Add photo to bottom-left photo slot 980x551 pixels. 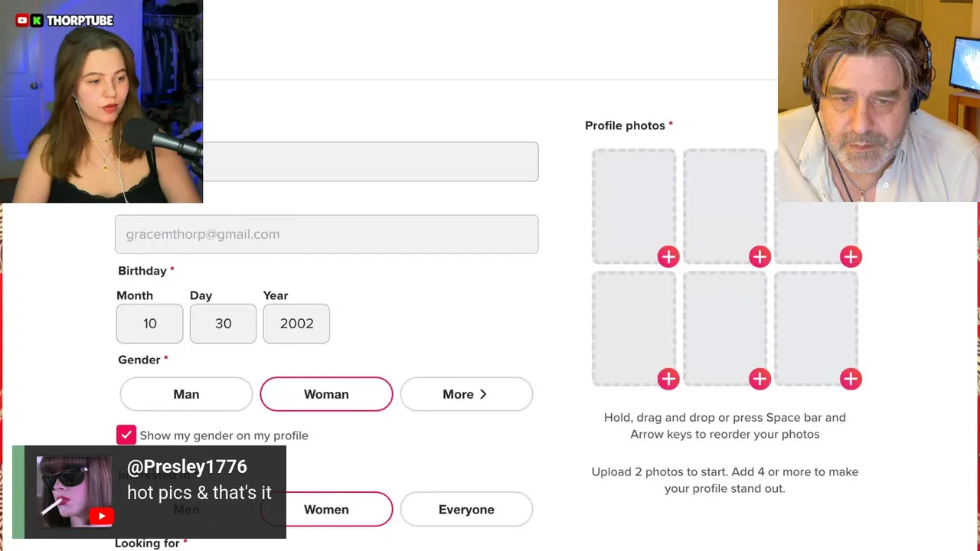tap(668, 379)
